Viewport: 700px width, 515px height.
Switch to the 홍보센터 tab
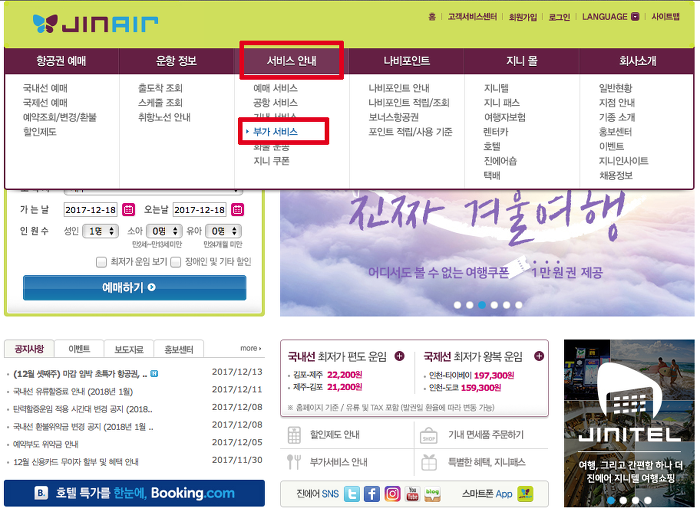pos(179,349)
